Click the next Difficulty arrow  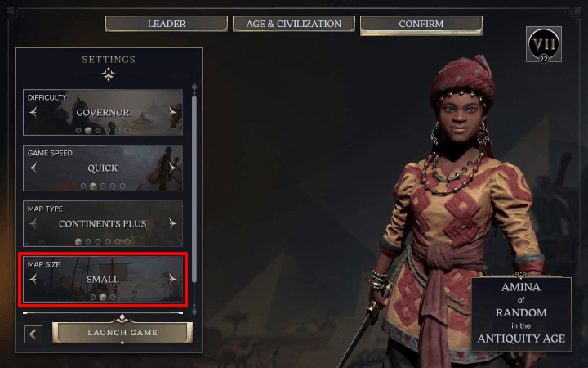[172, 112]
